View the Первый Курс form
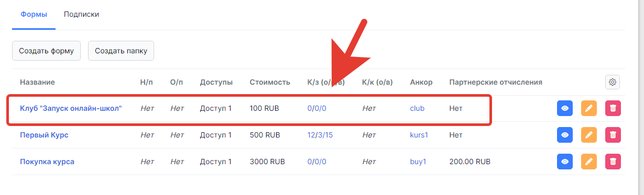The image size is (644, 195). coord(565,135)
